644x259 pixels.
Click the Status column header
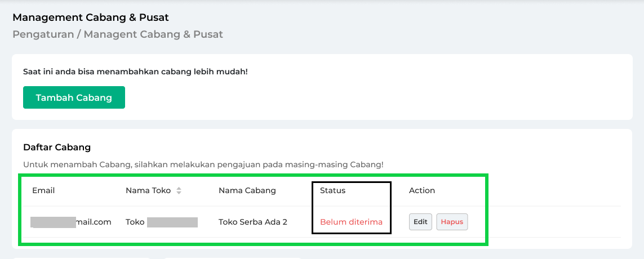[x=332, y=190]
